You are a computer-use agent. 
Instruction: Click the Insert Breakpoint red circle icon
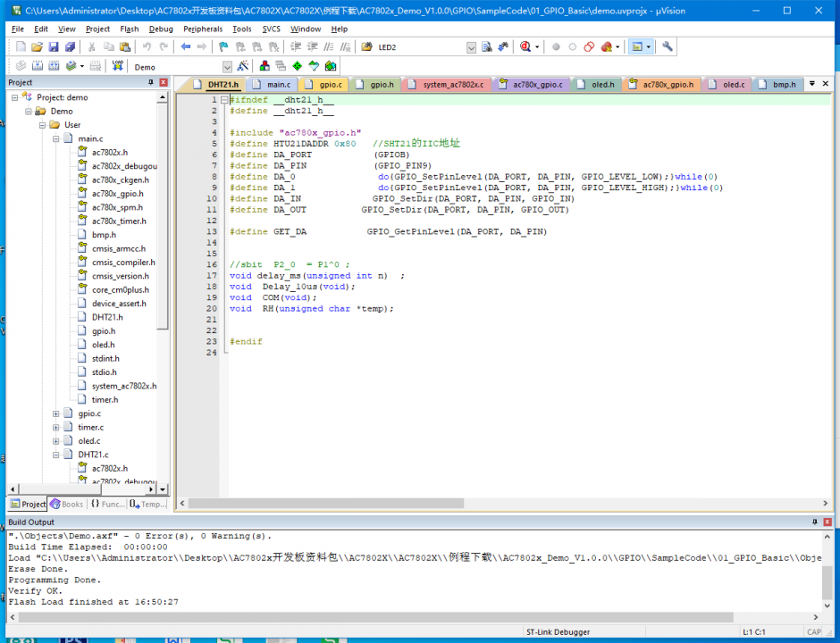coord(556,47)
